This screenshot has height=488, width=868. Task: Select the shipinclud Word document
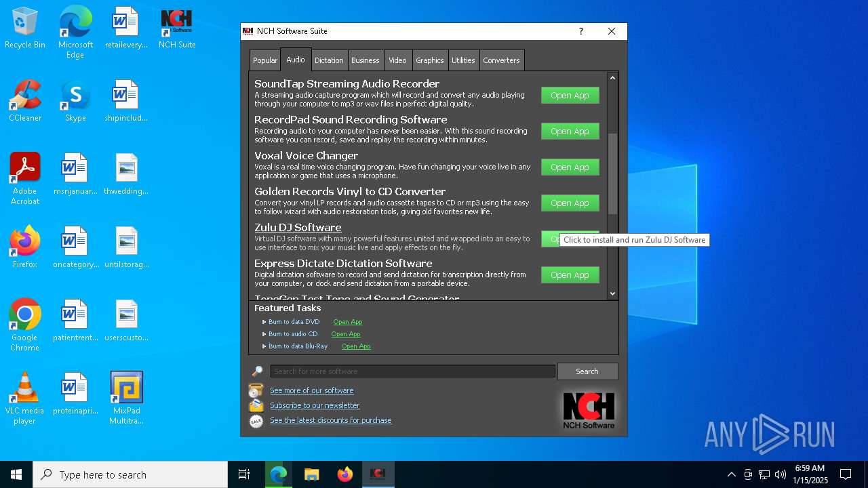[x=126, y=102]
